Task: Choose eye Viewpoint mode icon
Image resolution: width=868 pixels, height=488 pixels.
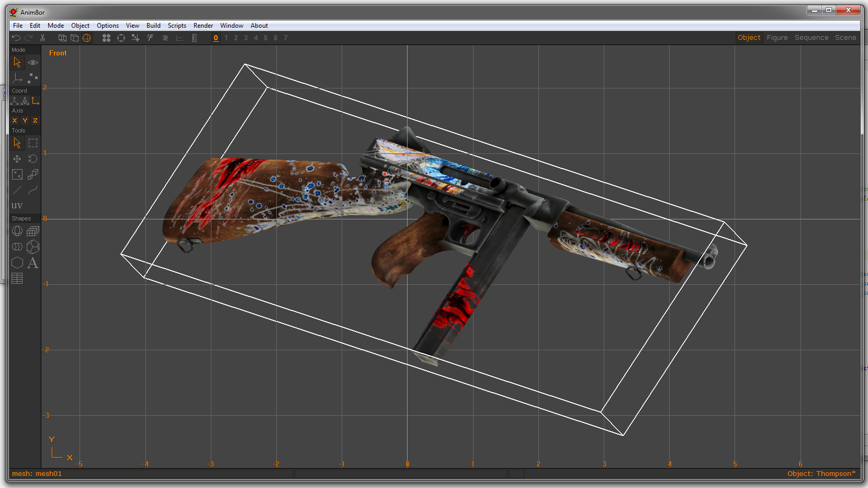Action: click(33, 62)
